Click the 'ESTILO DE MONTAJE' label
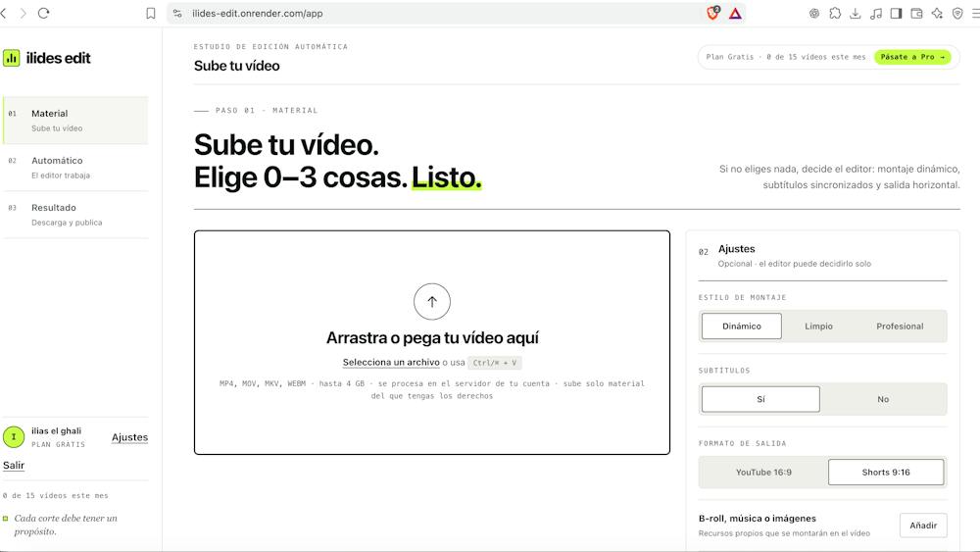 pyautogui.click(x=743, y=297)
